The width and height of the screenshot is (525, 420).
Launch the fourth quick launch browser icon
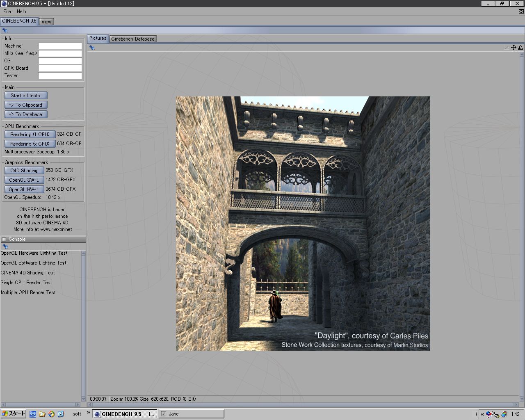tap(61, 414)
